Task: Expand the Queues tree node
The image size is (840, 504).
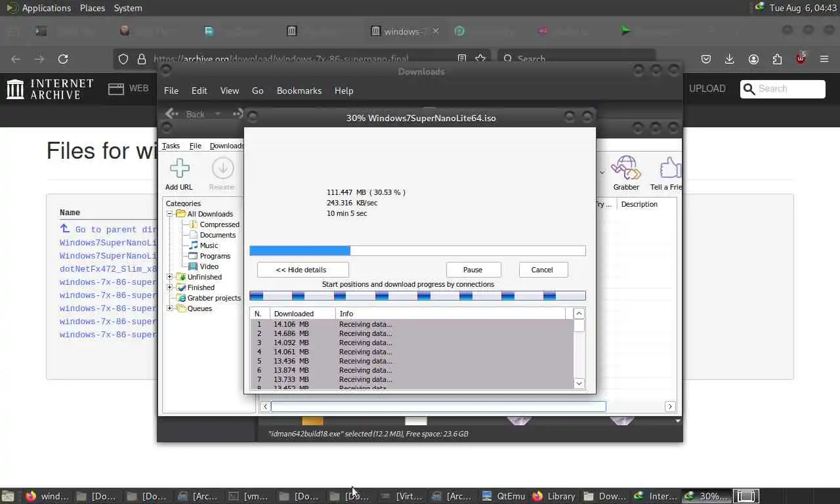Action: 169,308
